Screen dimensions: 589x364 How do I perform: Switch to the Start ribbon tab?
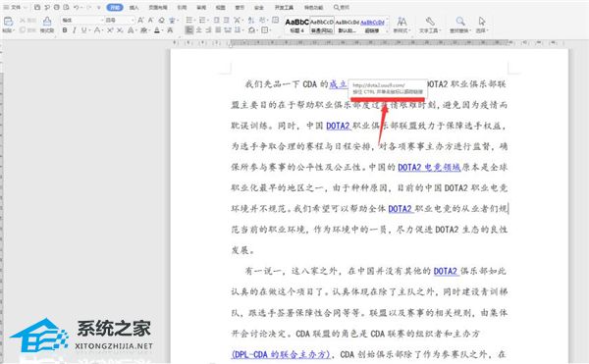coord(115,8)
